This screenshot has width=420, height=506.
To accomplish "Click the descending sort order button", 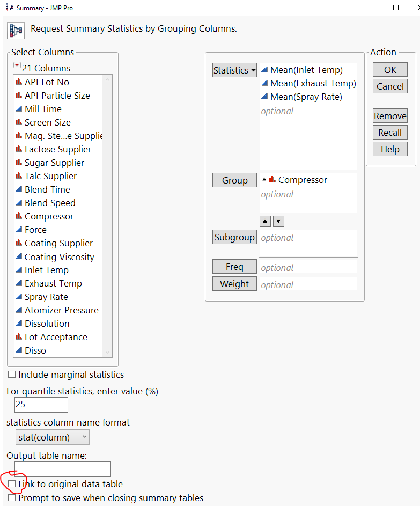I will point(278,221).
